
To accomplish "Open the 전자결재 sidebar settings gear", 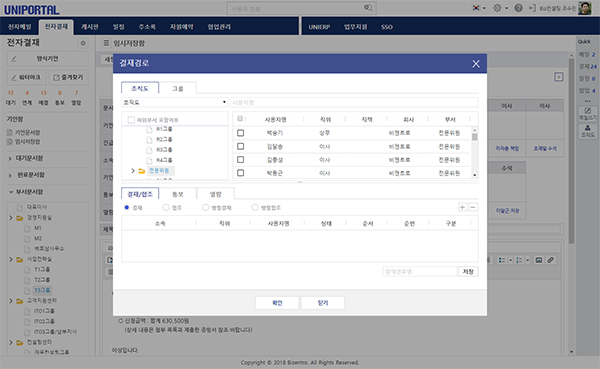I will (83, 43).
